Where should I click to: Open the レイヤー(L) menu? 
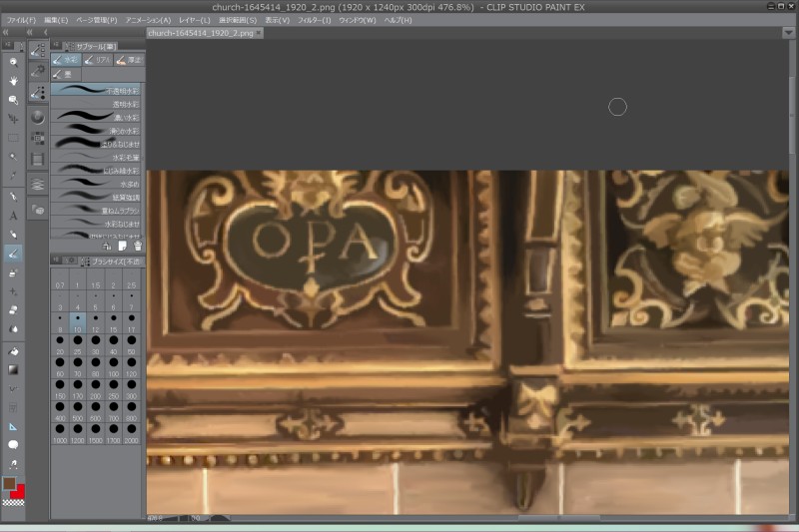click(x=194, y=20)
